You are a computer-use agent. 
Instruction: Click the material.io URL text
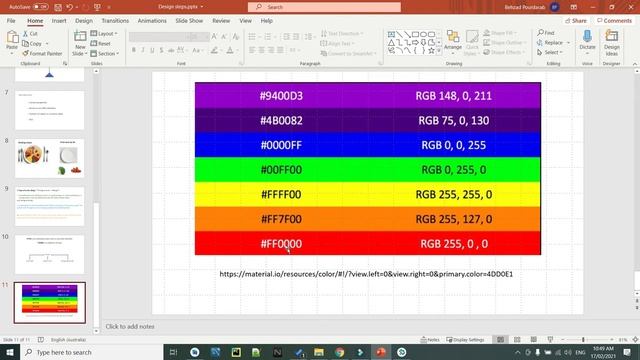pyautogui.click(x=366, y=274)
